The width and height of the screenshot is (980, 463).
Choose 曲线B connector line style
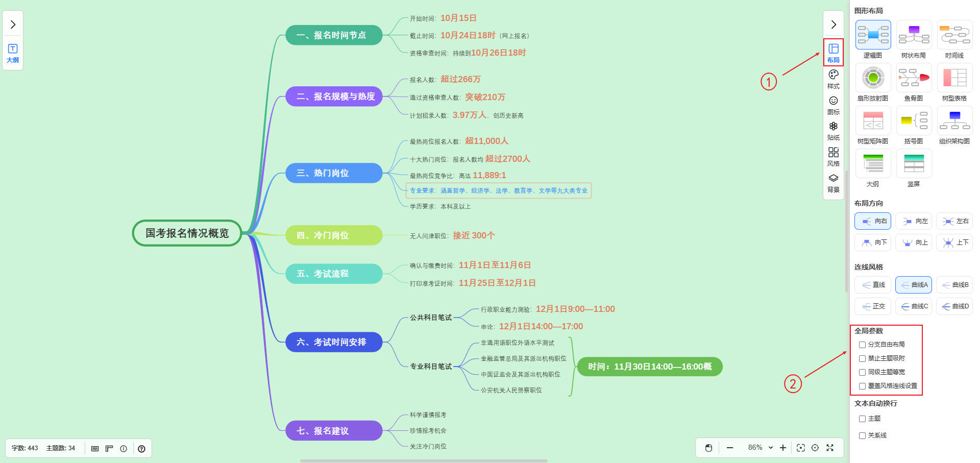954,285
